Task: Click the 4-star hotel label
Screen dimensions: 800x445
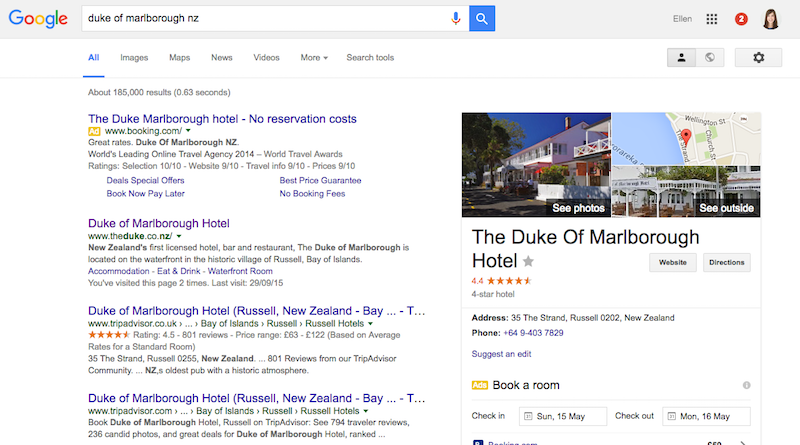Action: 493,294
